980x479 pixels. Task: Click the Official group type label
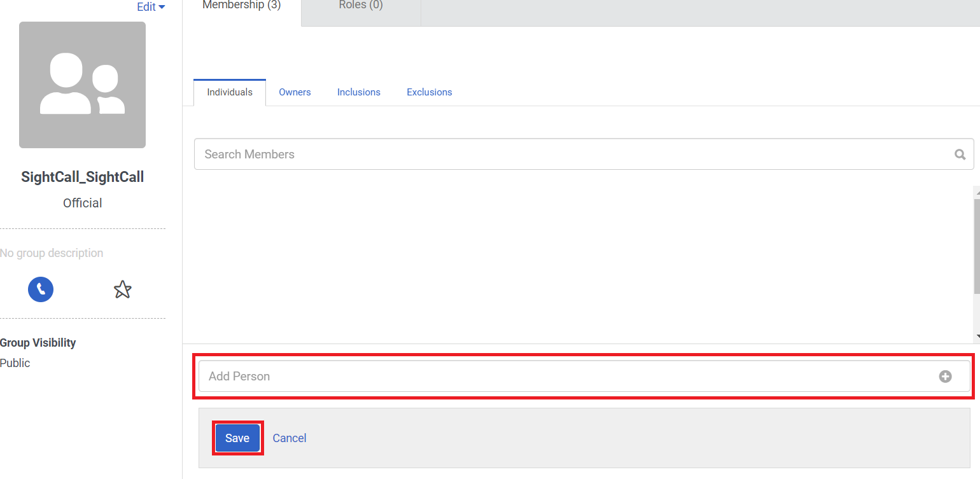(83, 203)
